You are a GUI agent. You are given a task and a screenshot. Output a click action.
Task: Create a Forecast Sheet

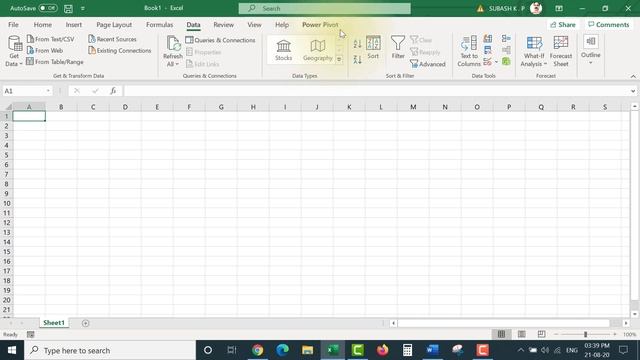[561, 51]
